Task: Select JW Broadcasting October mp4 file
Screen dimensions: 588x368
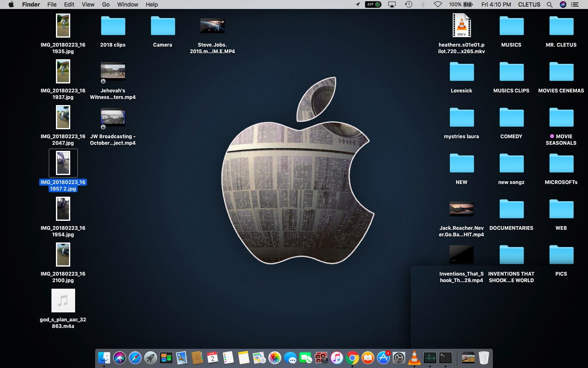Action: click(113, 117)
